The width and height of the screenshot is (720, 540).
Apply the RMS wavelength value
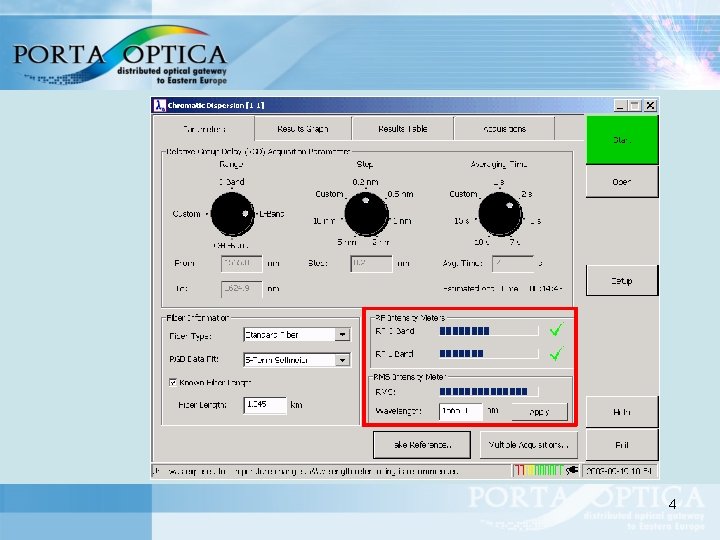point(540,412)
